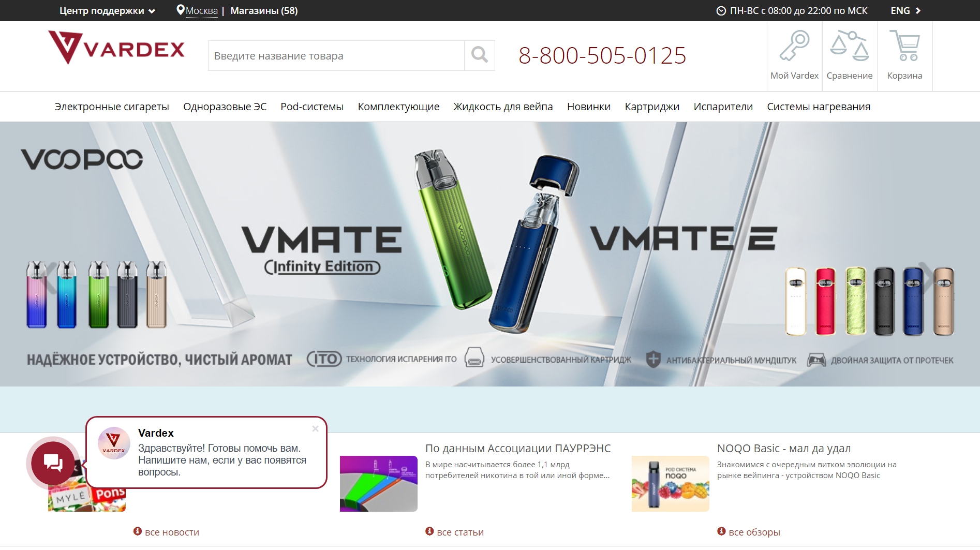Open the Корзина shopping cart icon
This screenshot has height=550, width=980.
tap(904, 46)
